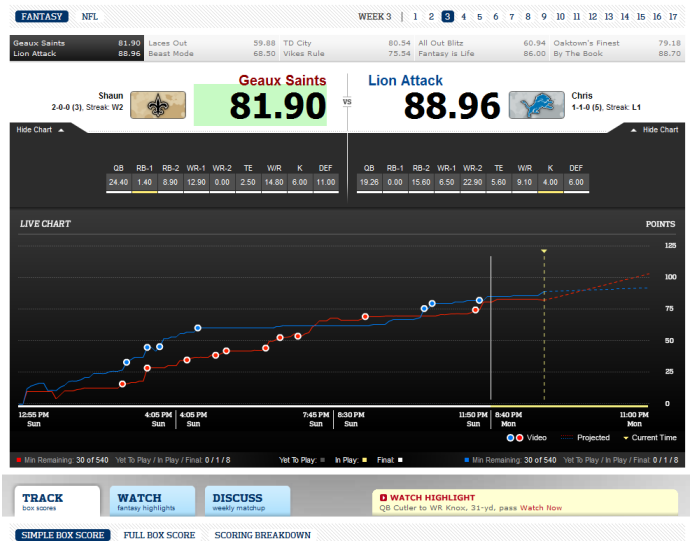
Task: Select week 1
Action: click(415, 17)
